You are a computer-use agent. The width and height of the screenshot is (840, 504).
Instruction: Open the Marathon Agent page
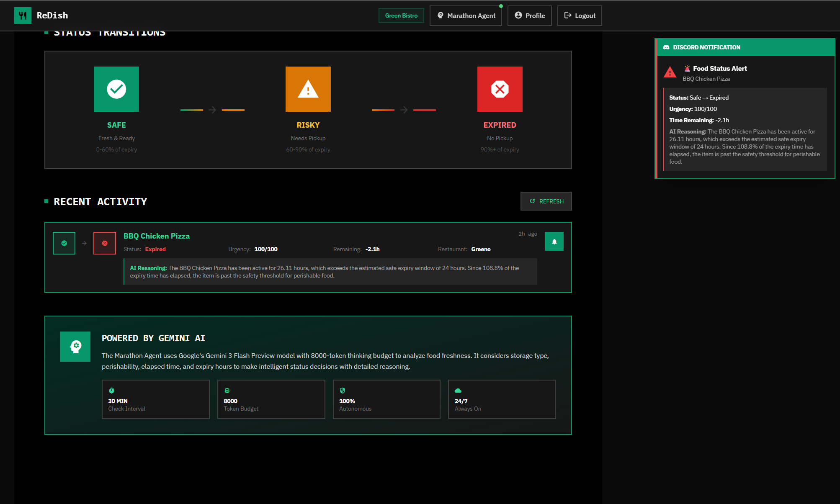pyautogui.click(x=466, y=15)
